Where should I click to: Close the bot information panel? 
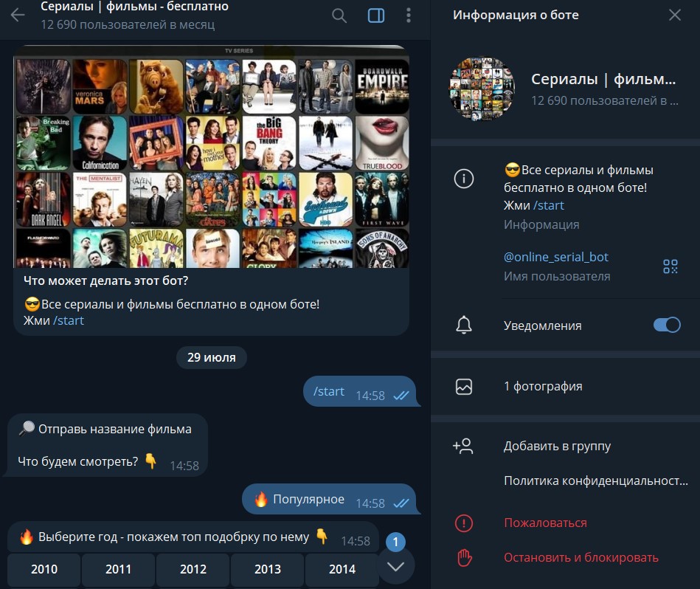click(x=674, y=15)
